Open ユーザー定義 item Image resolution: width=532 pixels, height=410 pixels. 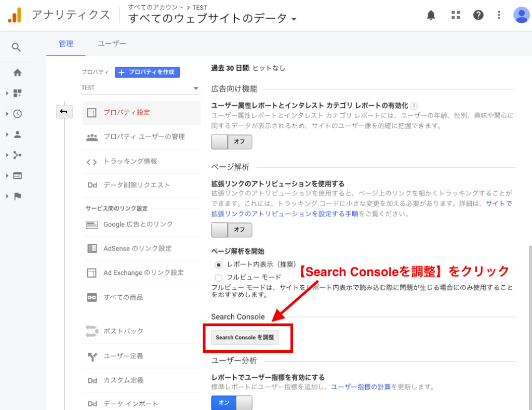(141, 356)
